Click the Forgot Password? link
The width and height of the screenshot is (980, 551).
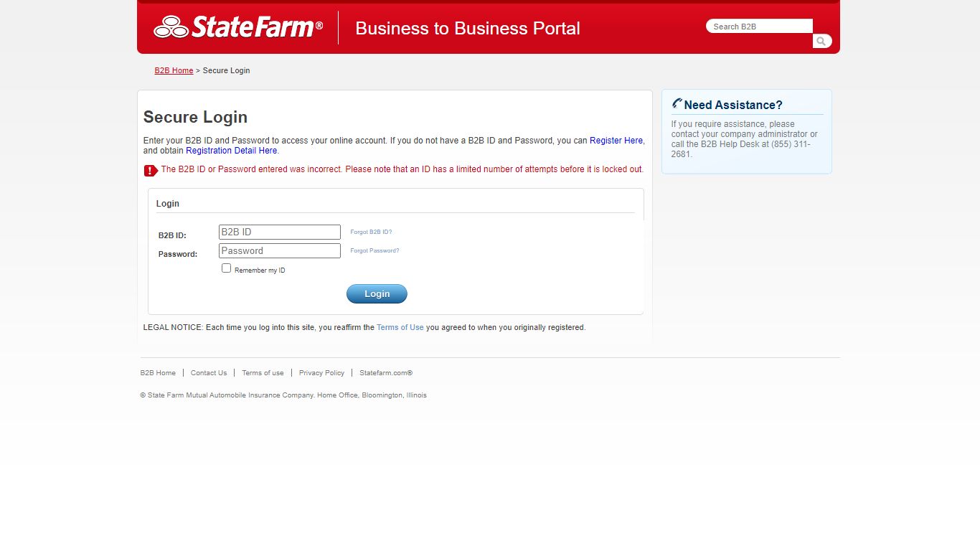click(374, 251)
